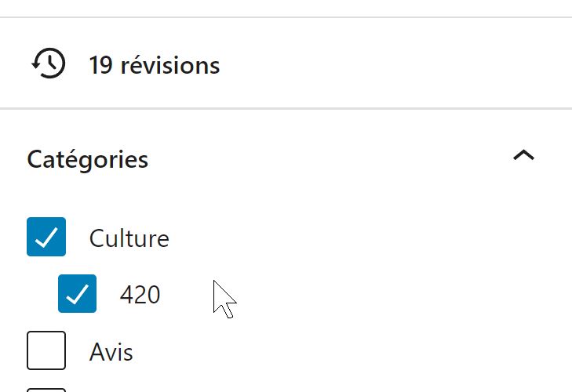
Task: Click the white checkmark inside Culture box
Action: point(46,238)
